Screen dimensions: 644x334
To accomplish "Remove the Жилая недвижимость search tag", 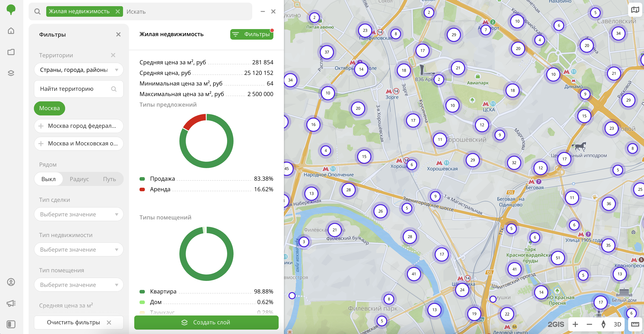I will (118, 11).
